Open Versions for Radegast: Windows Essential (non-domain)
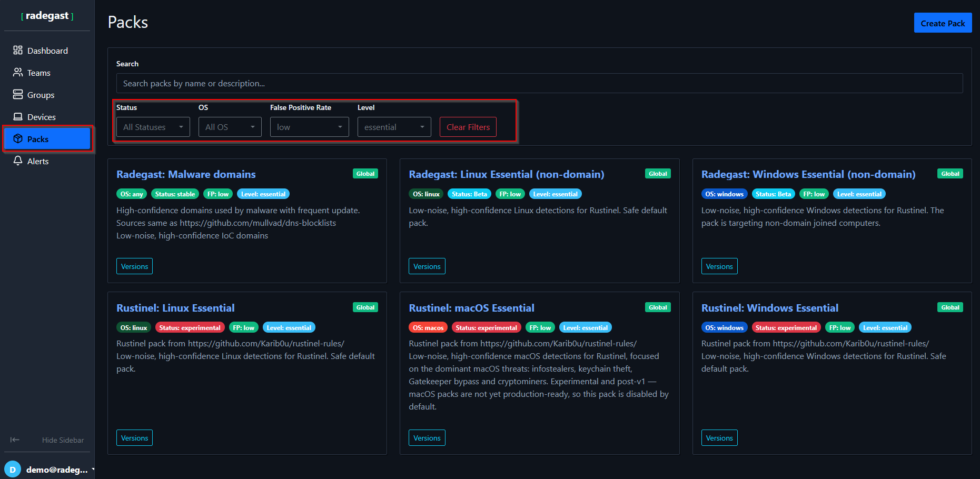Screen dimensions: 980x479 click(719, 266)
